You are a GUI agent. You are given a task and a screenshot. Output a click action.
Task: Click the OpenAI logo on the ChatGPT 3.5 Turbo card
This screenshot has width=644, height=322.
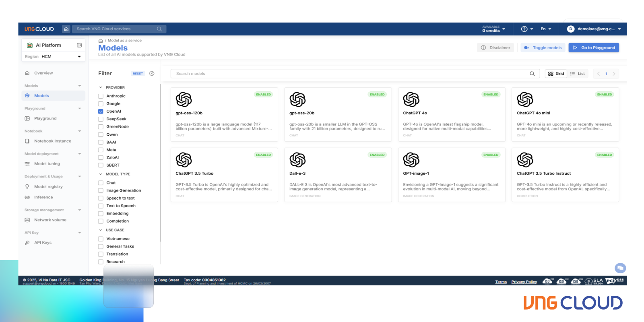pos(184,160)
